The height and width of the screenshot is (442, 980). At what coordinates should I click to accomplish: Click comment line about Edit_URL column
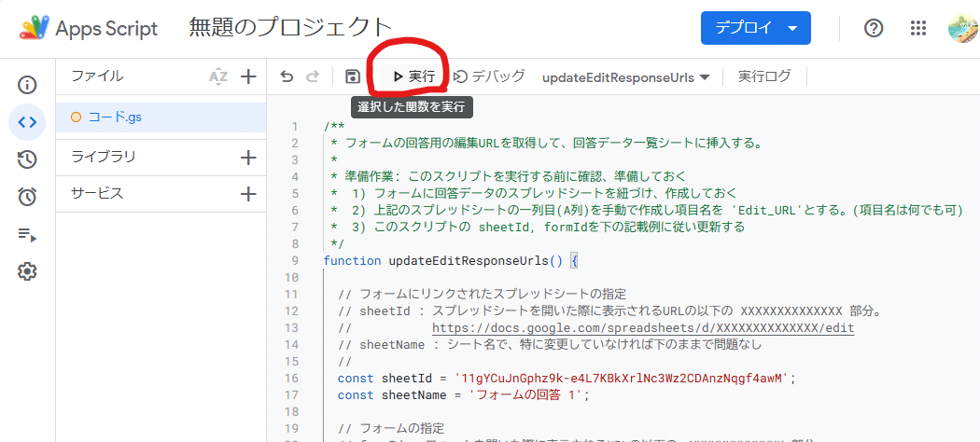click(x=646, y=210)
